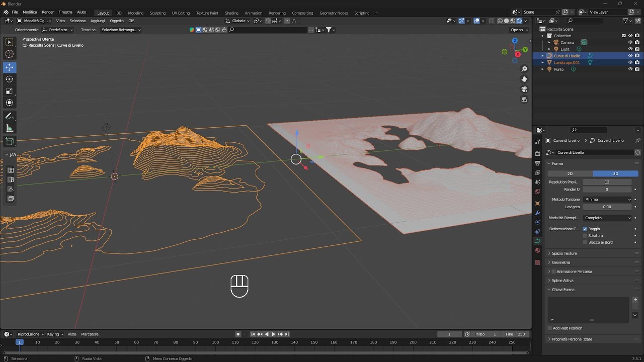Expand the Spazio Texture panel

pyautogui.click(x=564, y=253)
